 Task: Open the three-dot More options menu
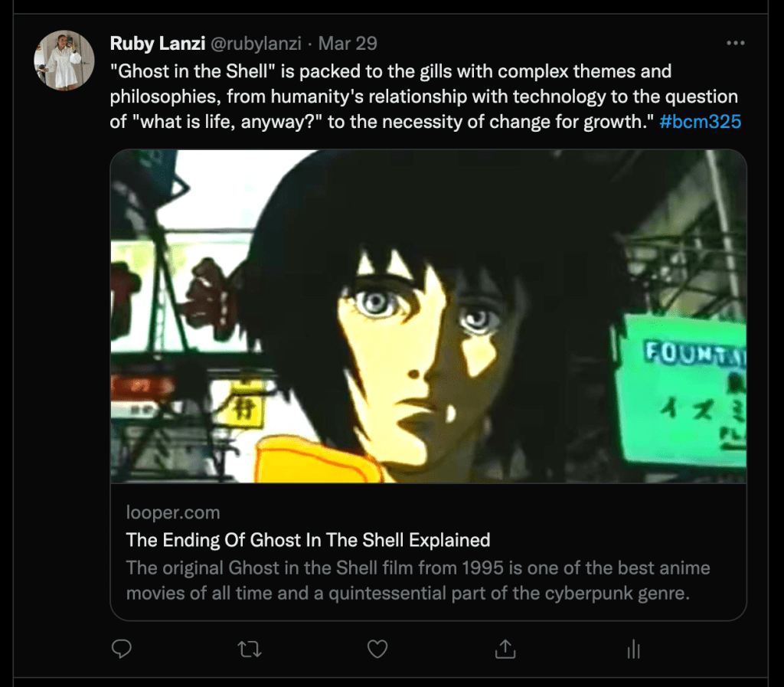pos(735,43)
